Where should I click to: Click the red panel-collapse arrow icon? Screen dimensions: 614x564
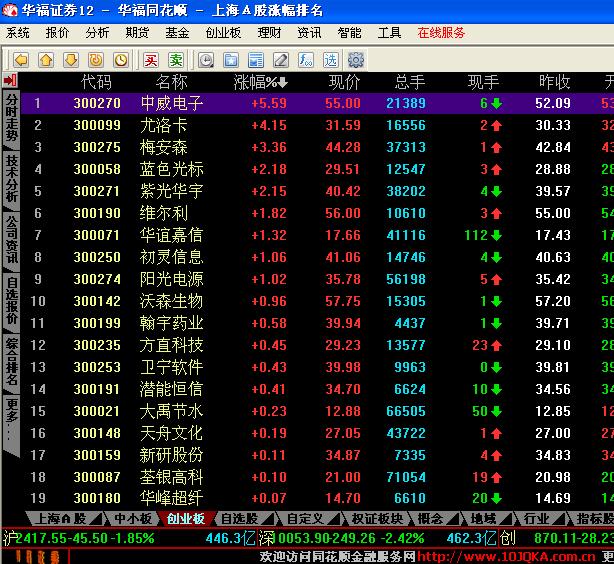coord(11,80)
